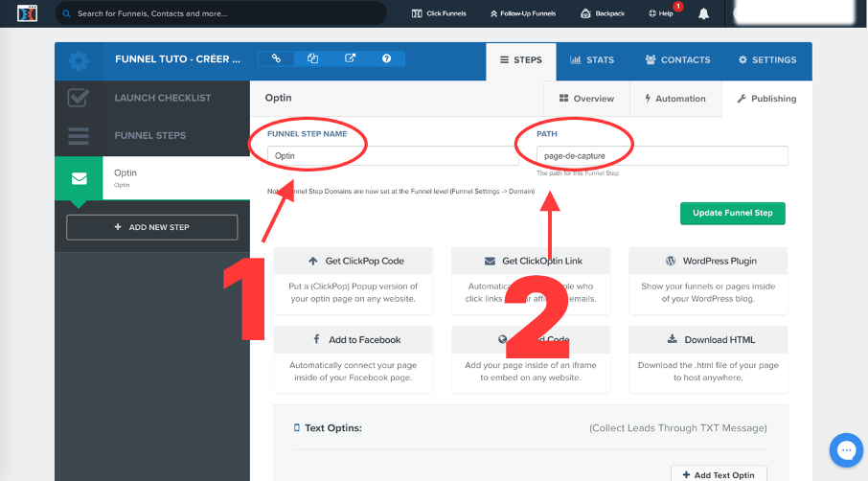Focus the Funnel Step Name field
The image size is (868, 481).
point(393,155)
